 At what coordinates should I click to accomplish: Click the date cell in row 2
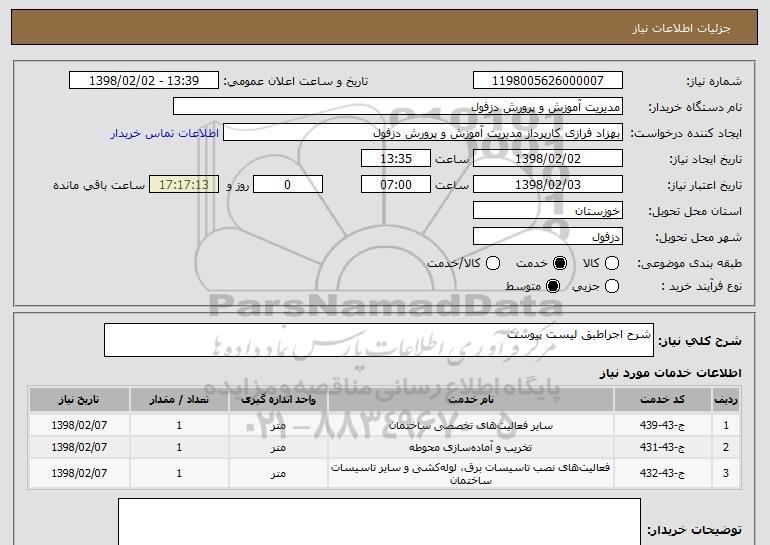pos(79,447)
